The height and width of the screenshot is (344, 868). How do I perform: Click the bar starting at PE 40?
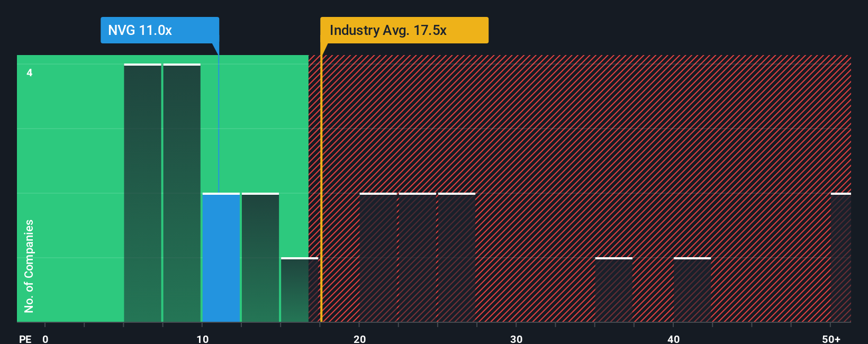pyautogui.click(x=692, y=290)
